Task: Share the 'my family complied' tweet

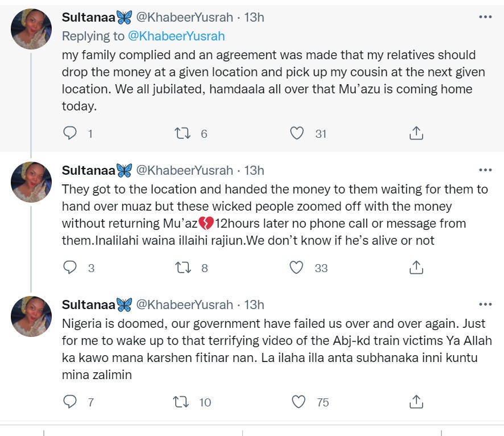Action: [x=416, y=133]
